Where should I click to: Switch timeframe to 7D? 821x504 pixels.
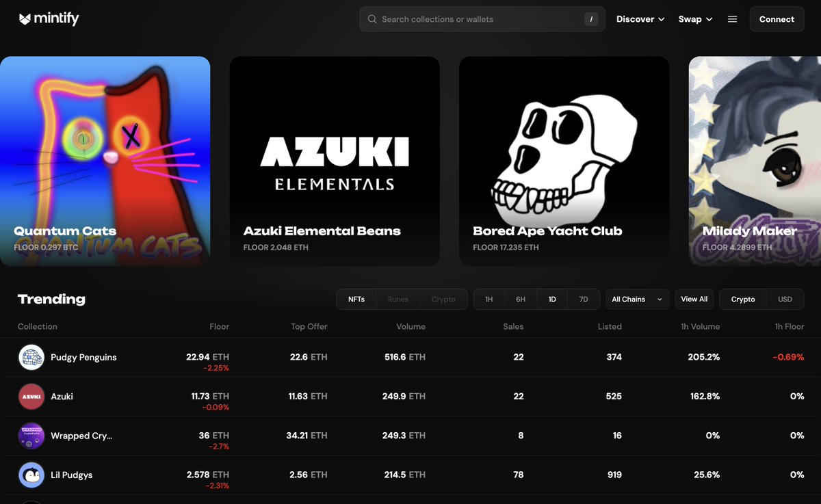pyautogui.click(x=584, y=300)
